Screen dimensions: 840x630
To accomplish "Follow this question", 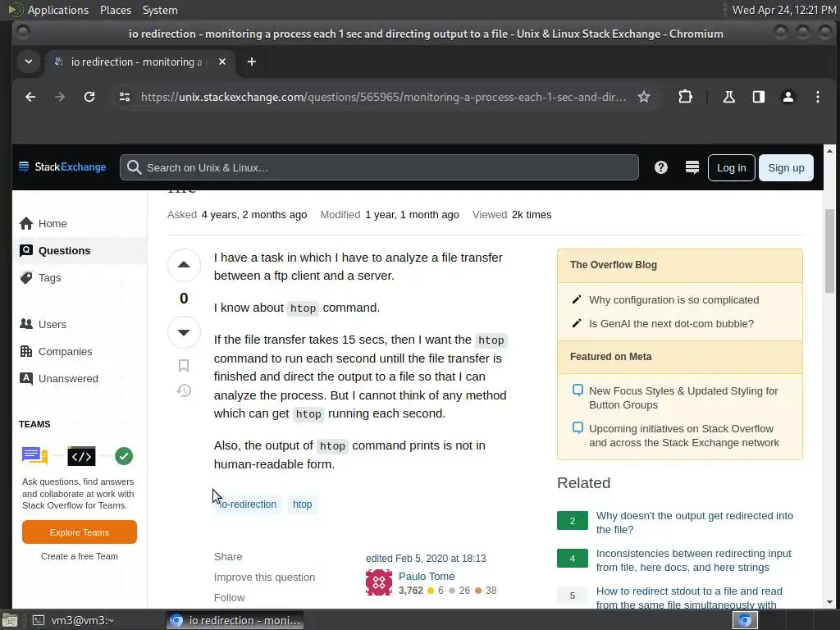I will click(x=229, y=597).
